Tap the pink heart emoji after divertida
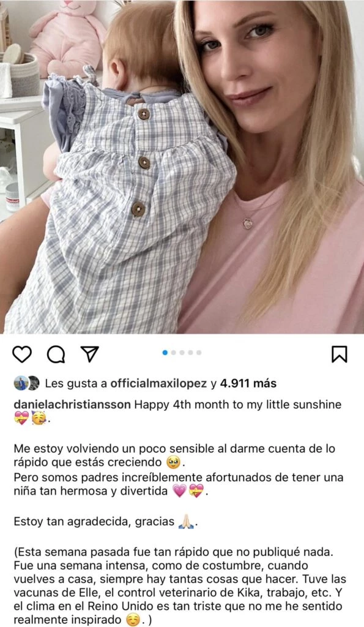 pos(179,491)
